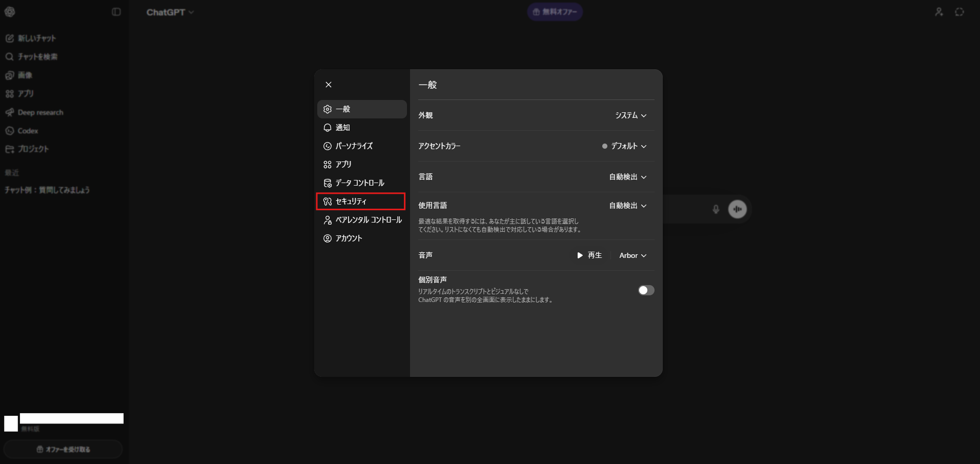
Task: Click the voice mode waveform icon
Action: (737, 209)
